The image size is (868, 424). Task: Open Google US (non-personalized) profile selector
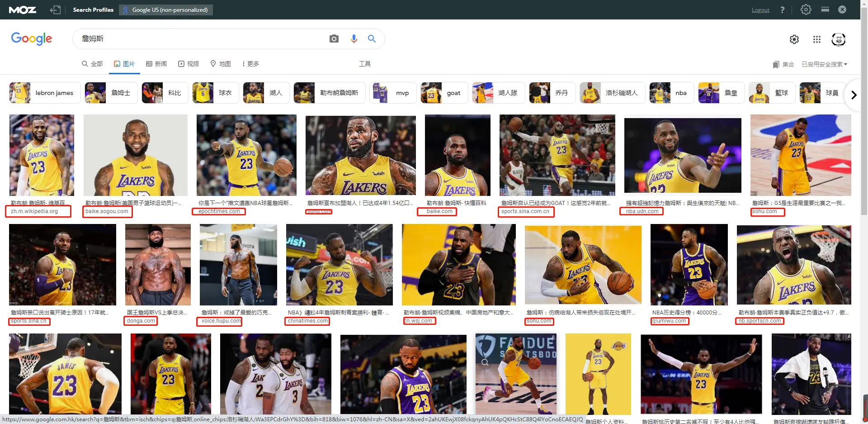pyautogui.click(x=166, y=10)
